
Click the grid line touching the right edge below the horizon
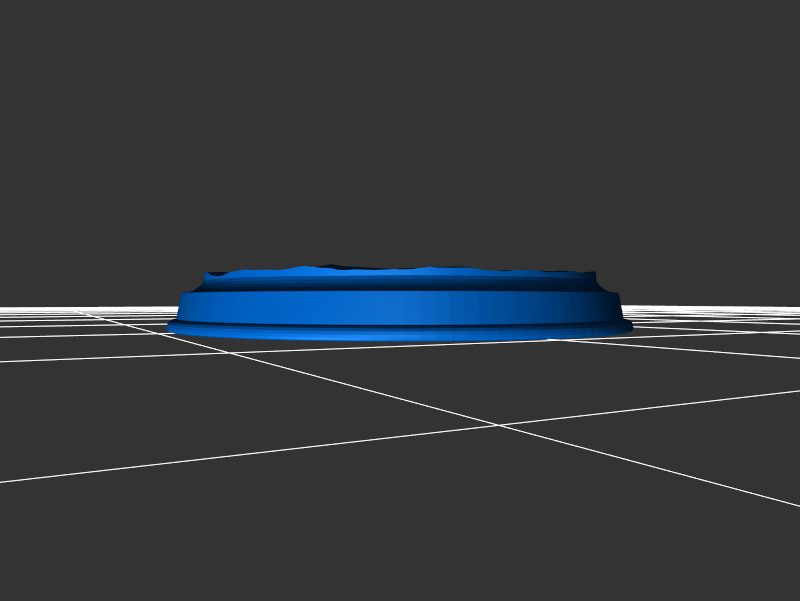click(780, 391)
